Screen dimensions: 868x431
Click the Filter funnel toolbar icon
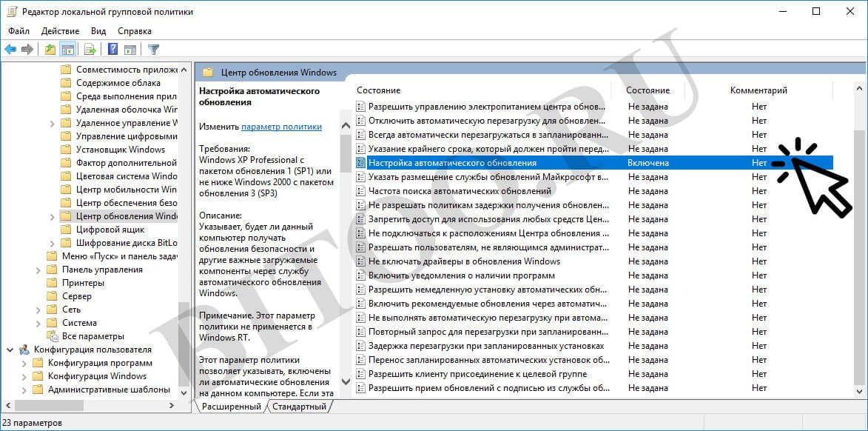pyautogui.click(x=153, y=50)
